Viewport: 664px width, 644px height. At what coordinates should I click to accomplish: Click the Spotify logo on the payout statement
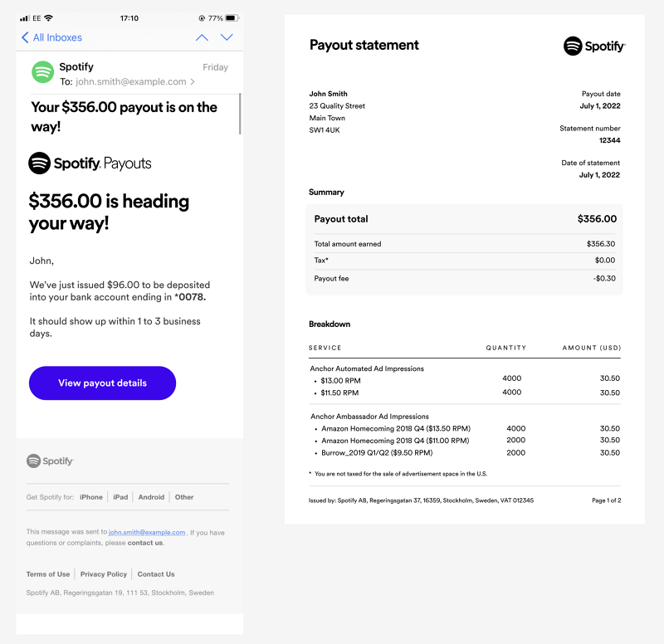[x=594, y=46]
